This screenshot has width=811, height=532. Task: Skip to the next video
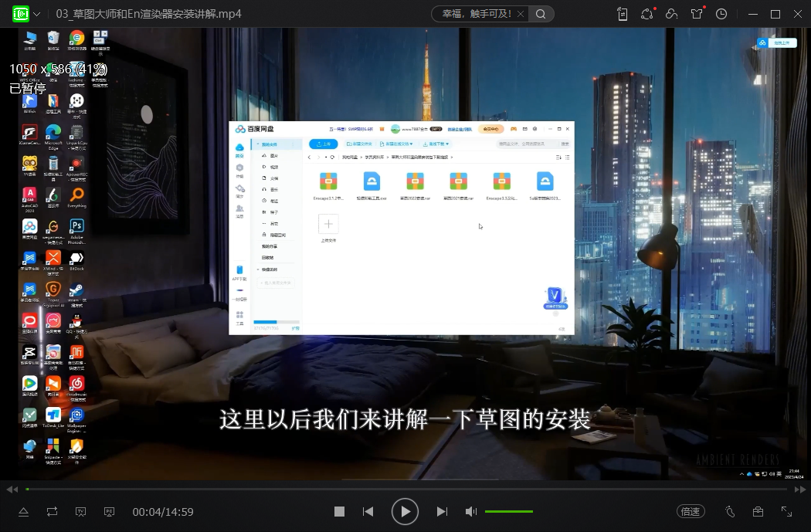coord(442,511)
